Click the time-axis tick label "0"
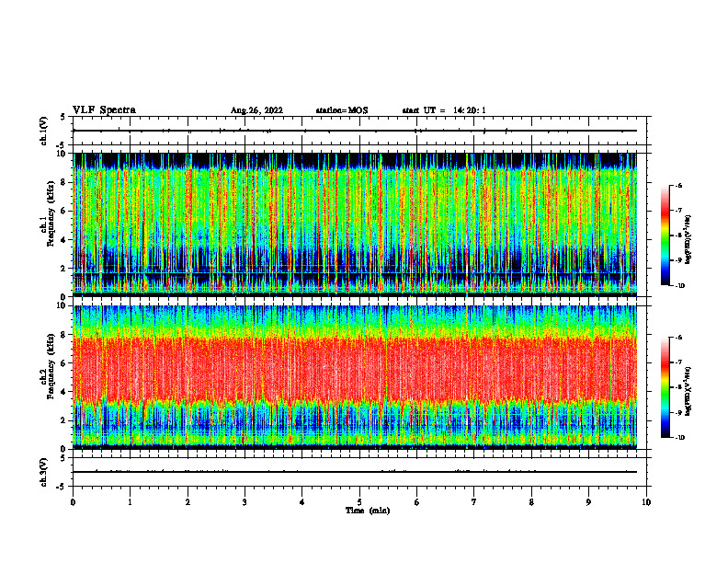The height and width of the screenshot is (563, 728). pos(73,502)
